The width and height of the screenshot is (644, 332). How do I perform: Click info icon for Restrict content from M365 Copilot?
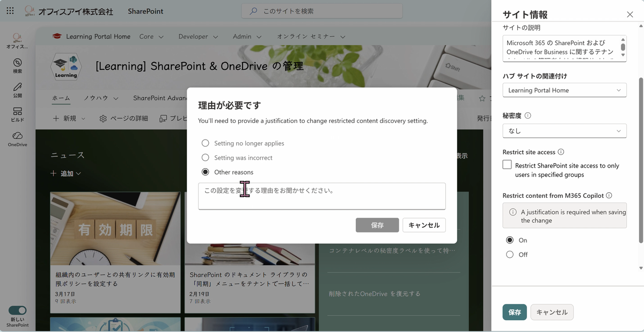[609, 196]
